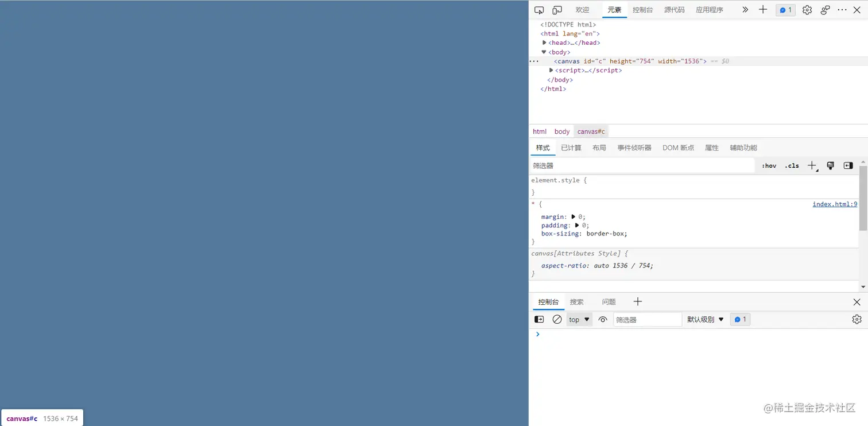The image size is (868, 426).
Task: Toggle the :hov element state panel
Action: coord(769,165)
